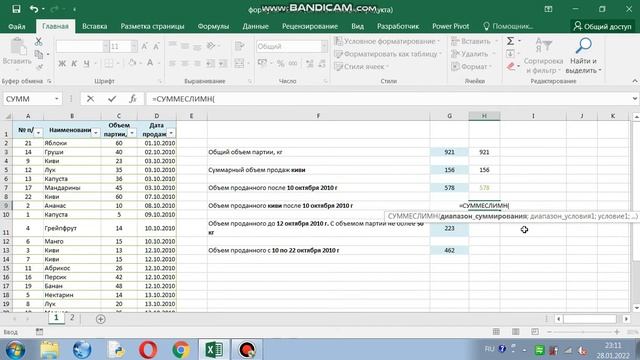This screenshot has width=640, height=360.
Task: Click the font color A icon
Action: click(x=150, y=63)
